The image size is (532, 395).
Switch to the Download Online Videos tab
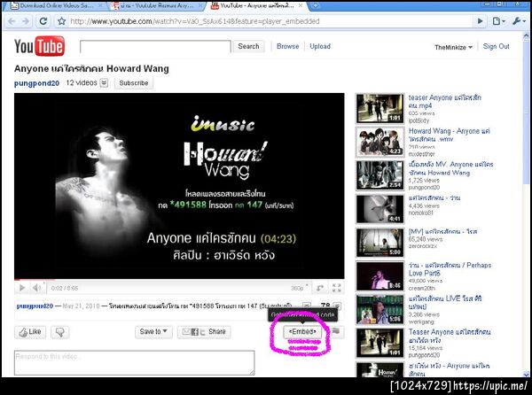click(x=56, y=6)
